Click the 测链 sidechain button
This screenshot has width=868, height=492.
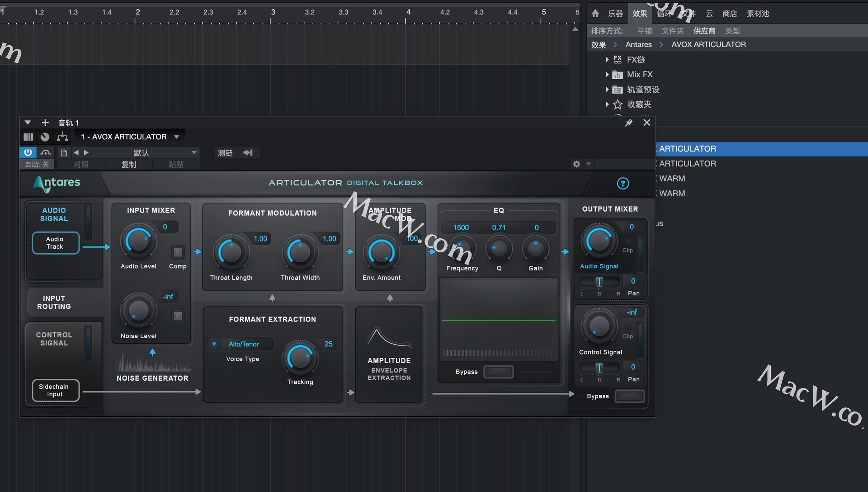click(x=225, y=153)
